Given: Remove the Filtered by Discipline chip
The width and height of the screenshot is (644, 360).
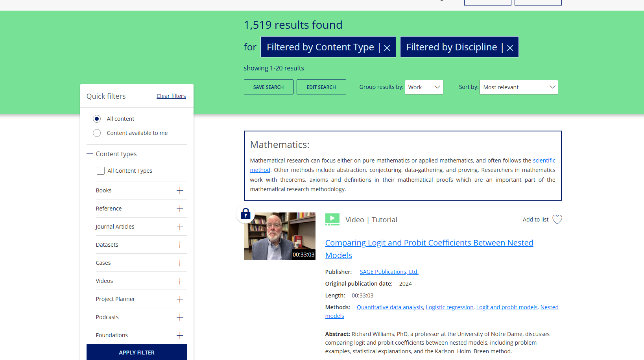Looking at the screenshot, I should pyautogui.click(x=510, y=48).
